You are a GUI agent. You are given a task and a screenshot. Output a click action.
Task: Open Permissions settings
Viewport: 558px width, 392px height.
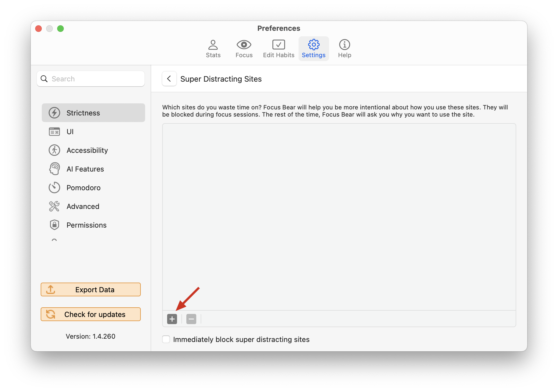(93, 225)
